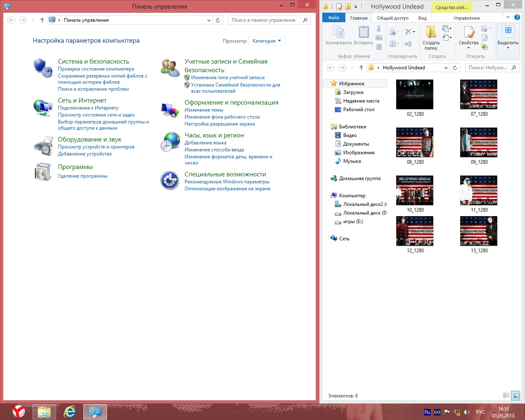This screenshot has height=420, width=525.
Task: Click the Action Center flag tray icon
Action: (447, 412)
